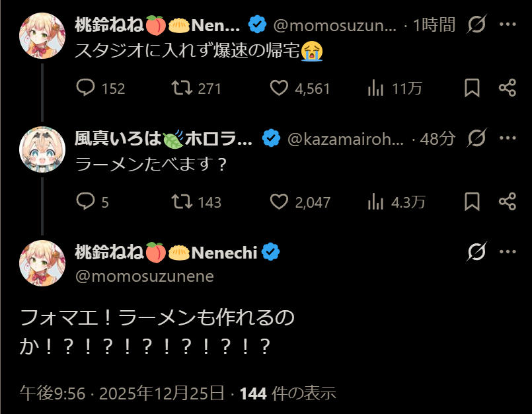Click the 午後9:56 timestamp link
532x414 pixels.
(x=53, y=394)
